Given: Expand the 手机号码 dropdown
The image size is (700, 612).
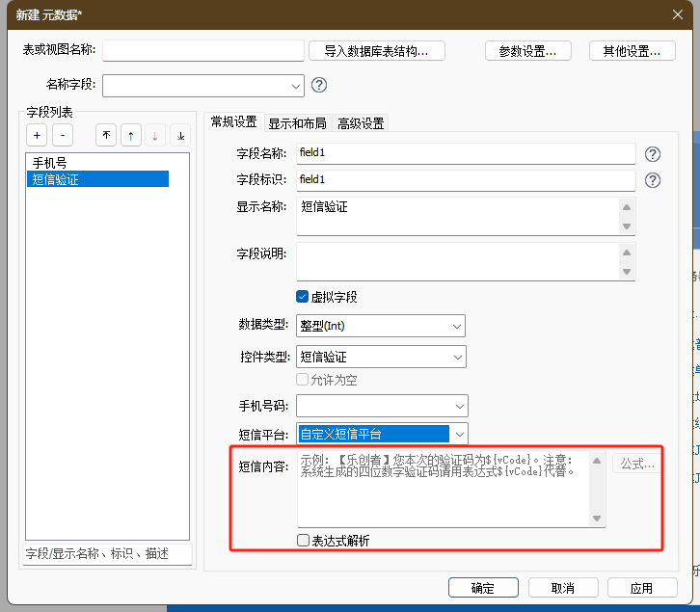Looking at the screenshot, I should 459,406.
